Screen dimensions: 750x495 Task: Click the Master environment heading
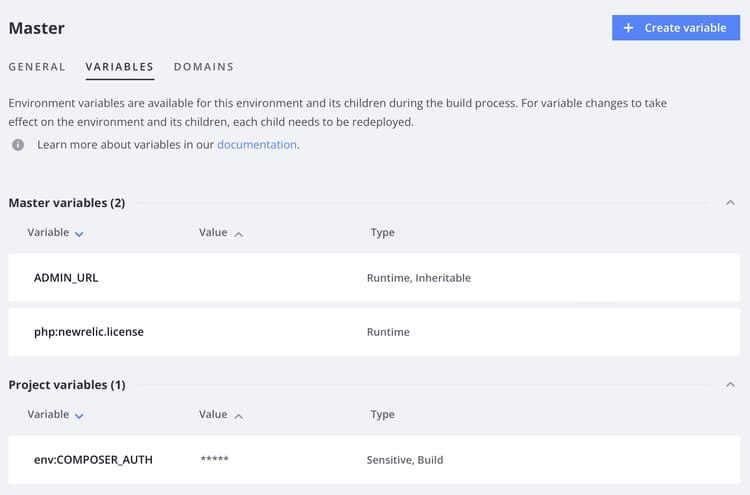click(x=37, y=28)
